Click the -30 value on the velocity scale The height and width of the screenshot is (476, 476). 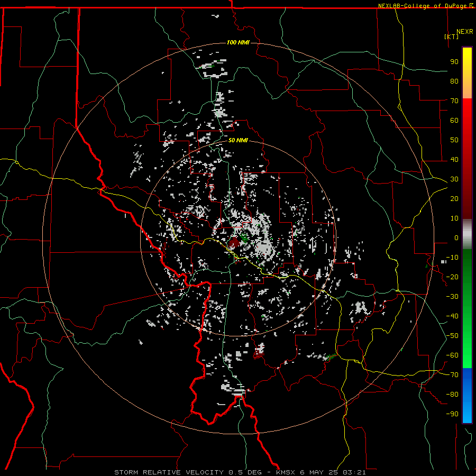pyautogui.click(x=452, y=297)
